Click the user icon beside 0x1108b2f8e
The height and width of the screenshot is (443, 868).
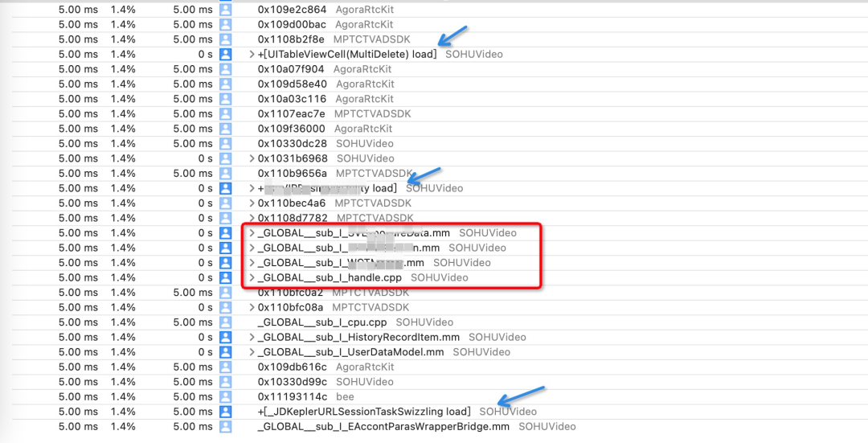pos(225,39)
